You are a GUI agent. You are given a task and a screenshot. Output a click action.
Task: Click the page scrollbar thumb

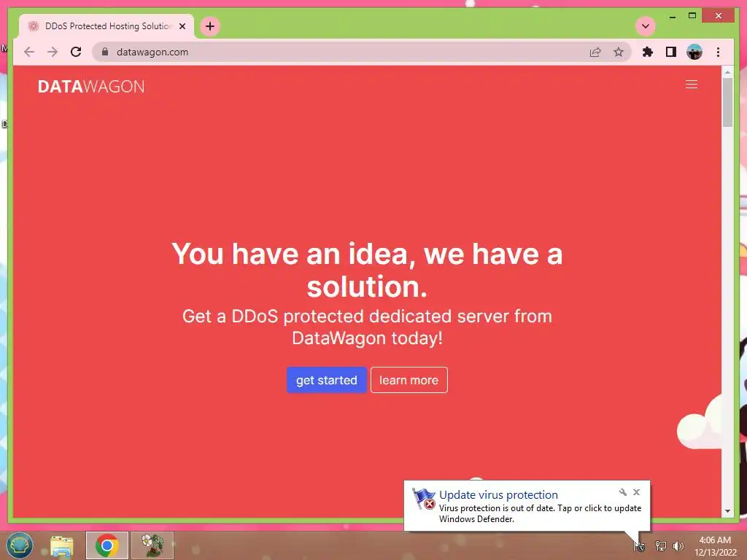pos(727,102)
